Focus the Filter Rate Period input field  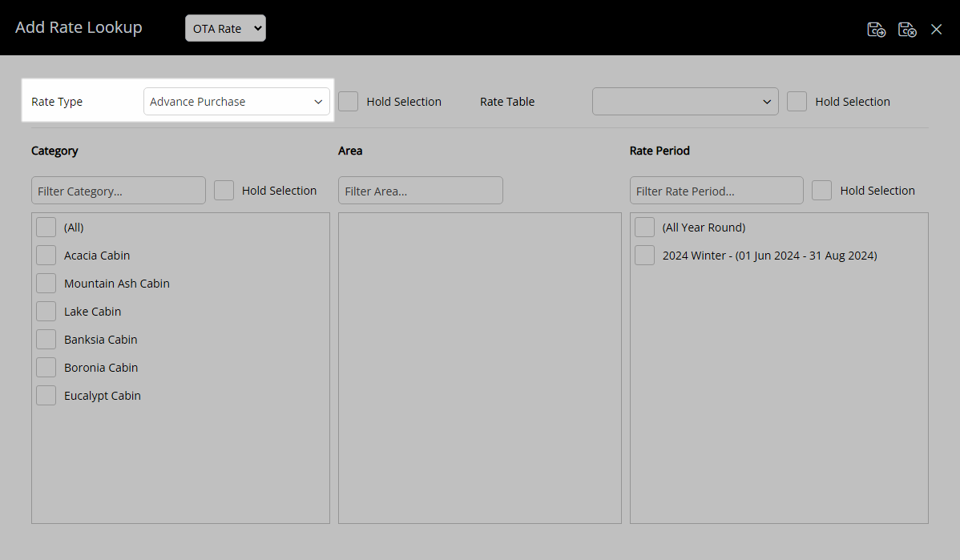pyautogui.click(x=716, y=191)
